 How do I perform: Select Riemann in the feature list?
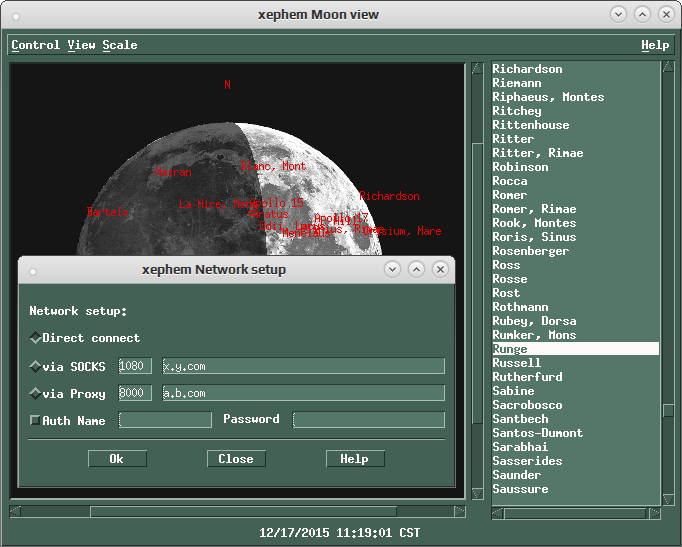[575, 83]
